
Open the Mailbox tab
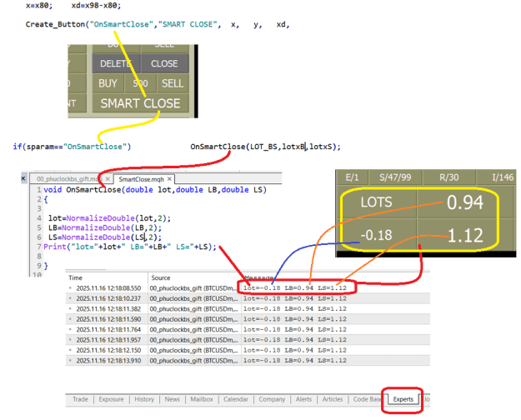coord(202,399)
